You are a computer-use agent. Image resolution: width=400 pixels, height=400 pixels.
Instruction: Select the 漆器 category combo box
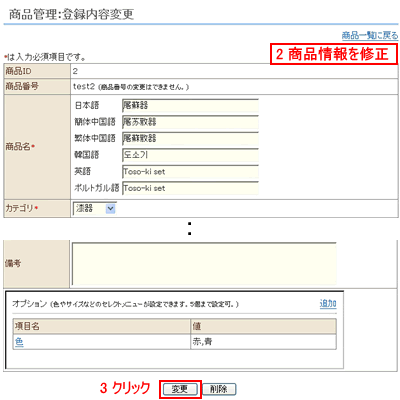[x=94, y=209]
